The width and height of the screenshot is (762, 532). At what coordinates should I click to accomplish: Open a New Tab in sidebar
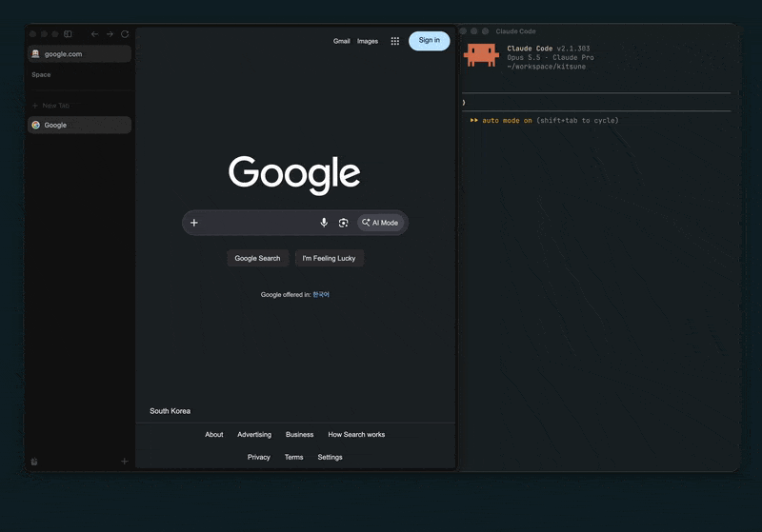coord(51,106)
